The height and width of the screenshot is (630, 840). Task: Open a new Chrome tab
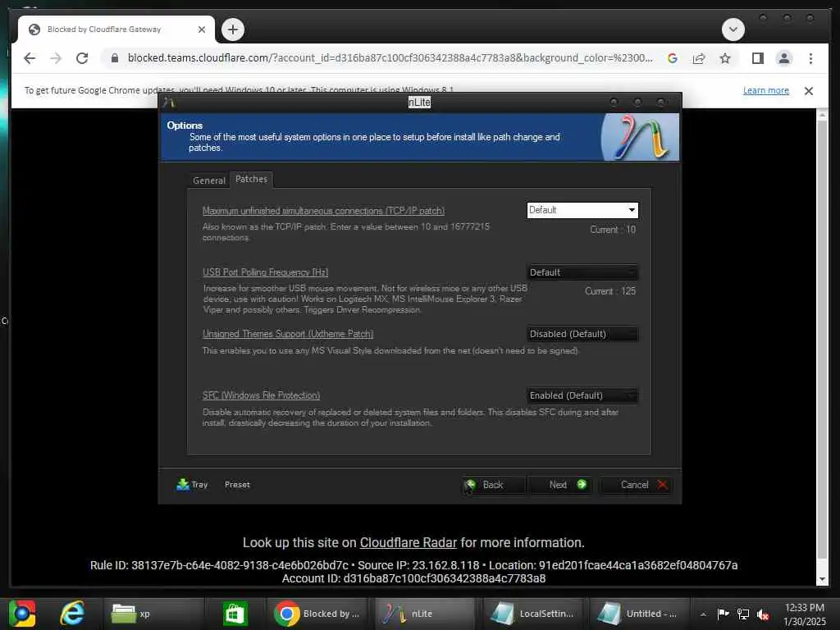pyautogui.click(x=232, y=30)
